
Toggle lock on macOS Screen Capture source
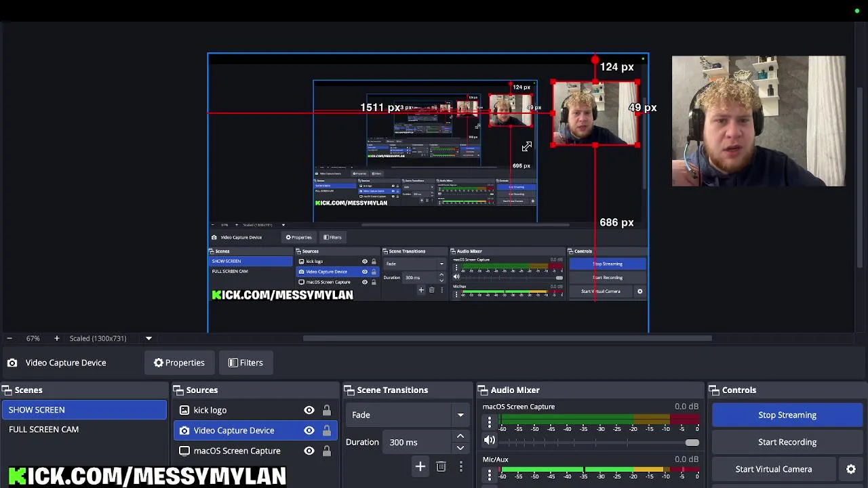tap(327, 451)
